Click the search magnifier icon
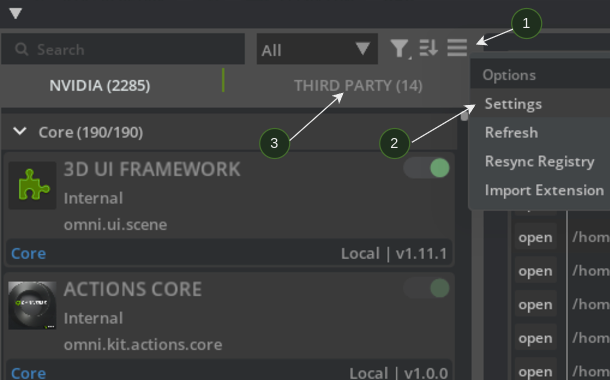 point(21,49)
